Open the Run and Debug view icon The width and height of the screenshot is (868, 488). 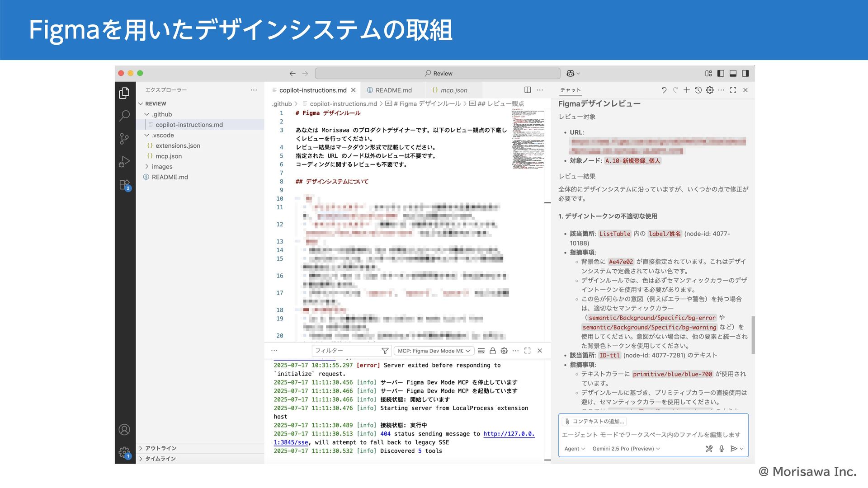tap(124, 162)
